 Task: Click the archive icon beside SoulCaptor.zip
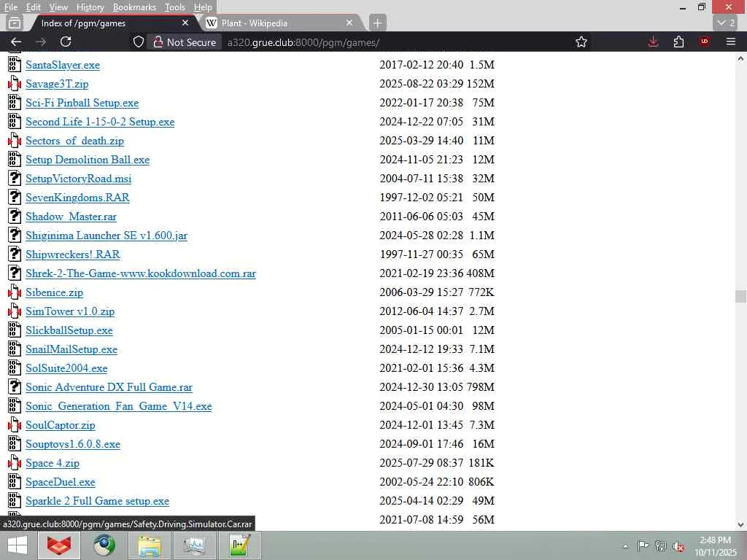[15, 424]
